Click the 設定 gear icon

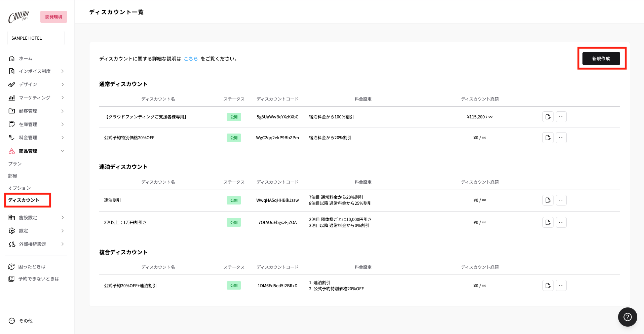[12, 231]
